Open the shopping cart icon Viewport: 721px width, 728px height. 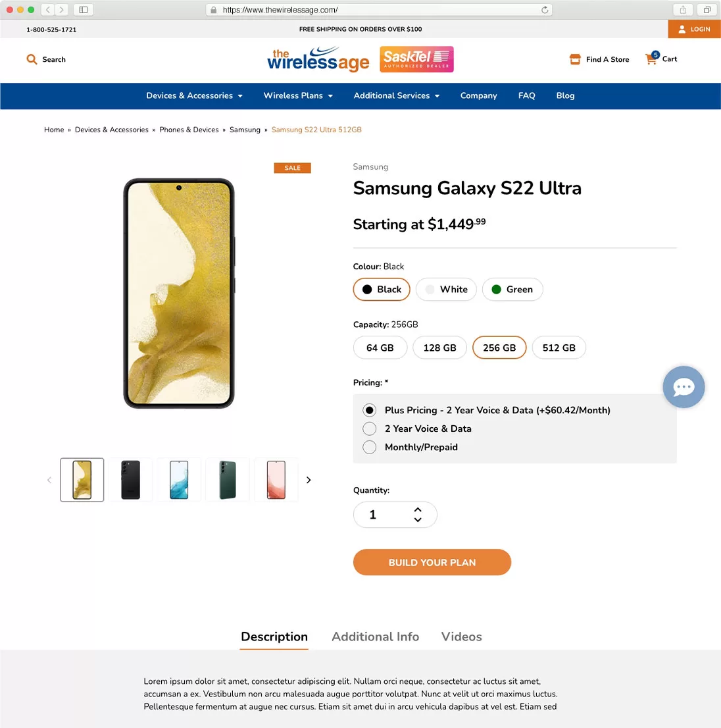pos(651,59)
